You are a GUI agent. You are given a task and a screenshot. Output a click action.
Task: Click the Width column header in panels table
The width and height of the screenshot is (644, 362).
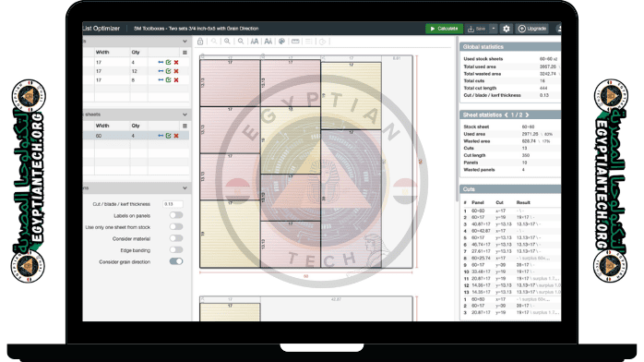(x=102, y=53)
